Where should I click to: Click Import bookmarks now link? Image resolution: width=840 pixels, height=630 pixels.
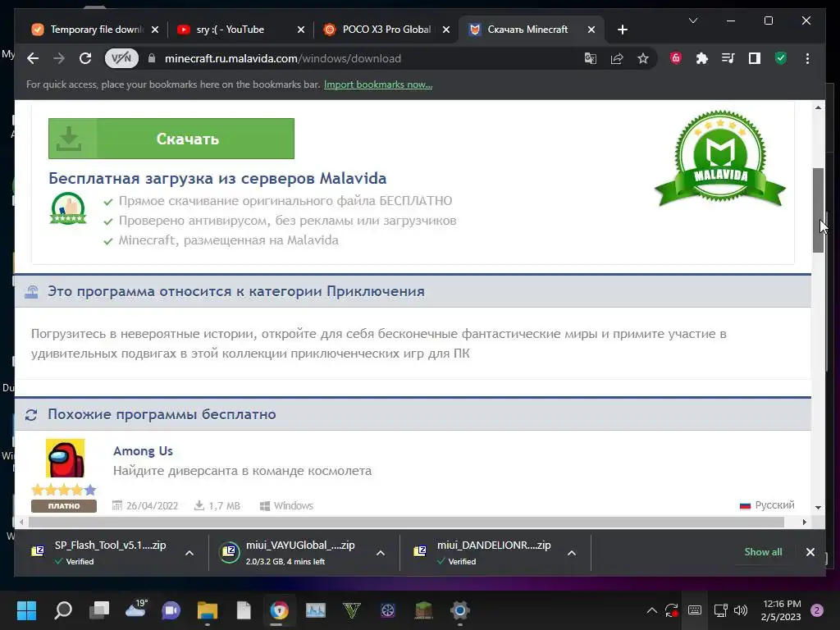click(378, 84)
